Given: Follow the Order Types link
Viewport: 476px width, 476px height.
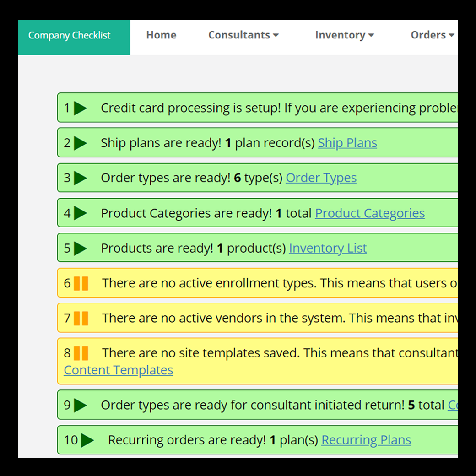Looking at the screenshot, I should pyautogui.click(x=321, y=178).
